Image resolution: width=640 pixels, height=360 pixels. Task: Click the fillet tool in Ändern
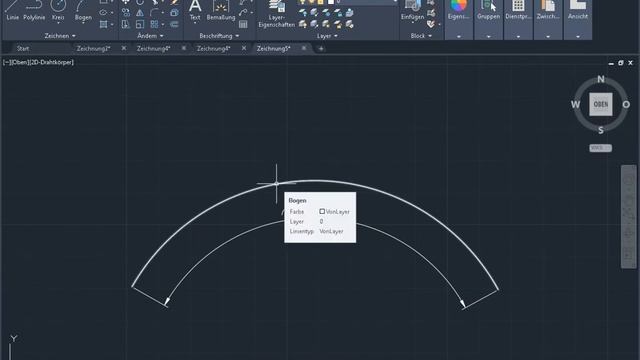(x=154, y=13)
